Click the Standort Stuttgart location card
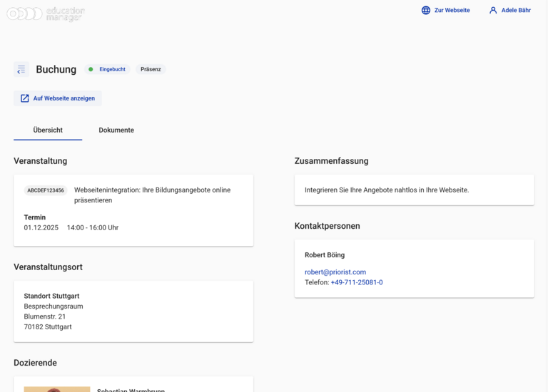The image size is (548, 392). coord(133,311)
